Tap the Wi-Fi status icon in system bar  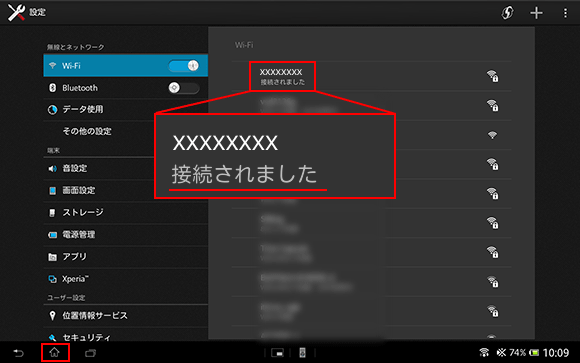[484, 353]
